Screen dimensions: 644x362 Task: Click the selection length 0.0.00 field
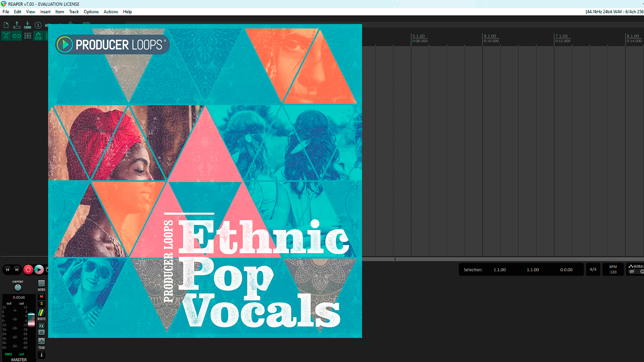point(566,270)
